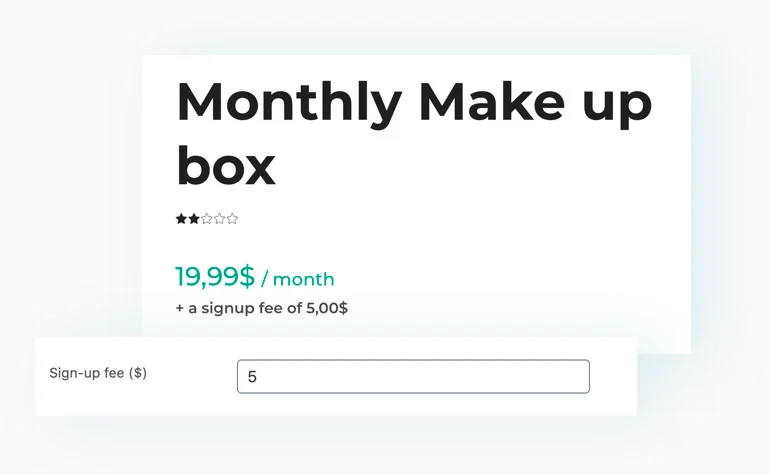Click the second filled rating star
770x475 pixels.
(194, 219)
